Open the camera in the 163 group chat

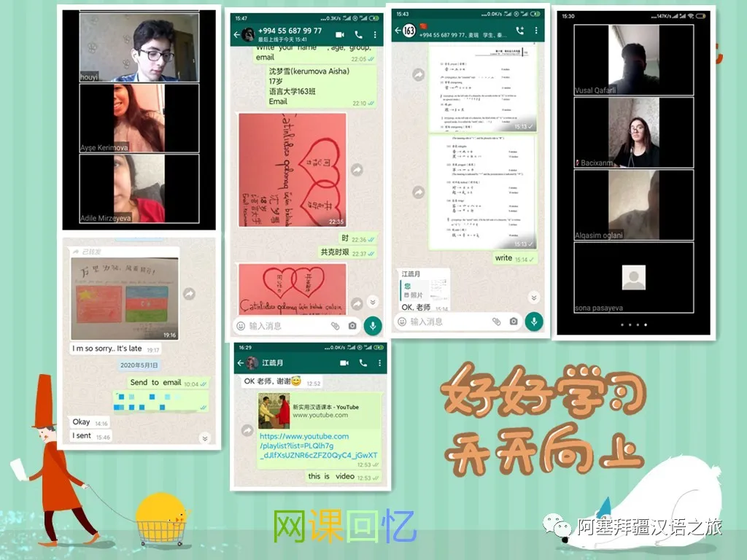pyautogui.click(x=513, y=322)
